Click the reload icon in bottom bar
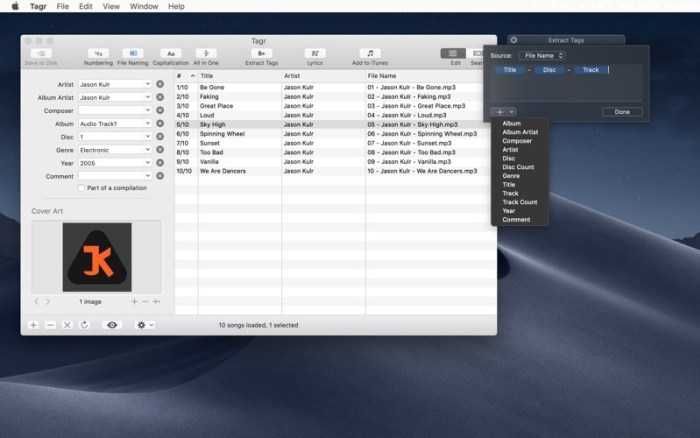This screenshot has height=438, width=700. pyautogui.click(x=85, y=325)
